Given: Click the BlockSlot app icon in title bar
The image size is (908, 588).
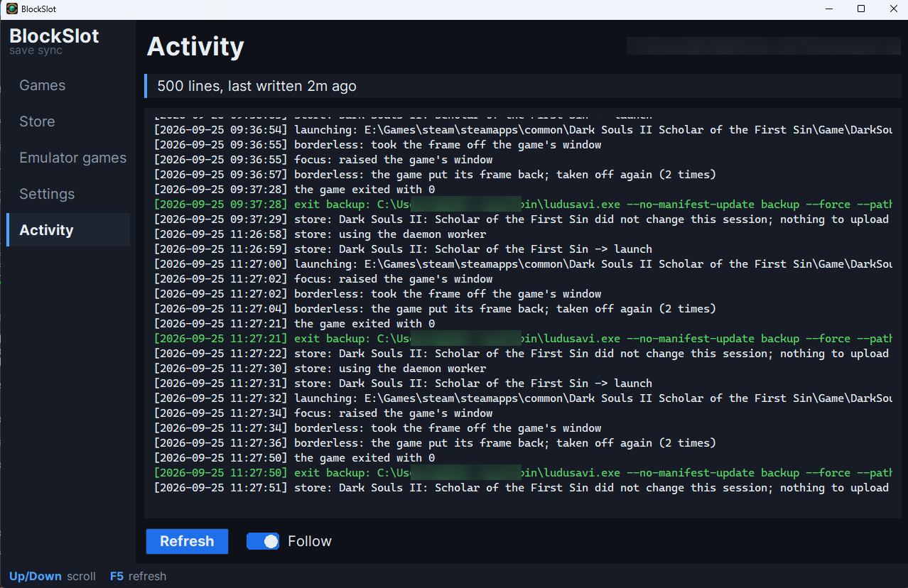Looking at the screenshot, I should point(12,9).
